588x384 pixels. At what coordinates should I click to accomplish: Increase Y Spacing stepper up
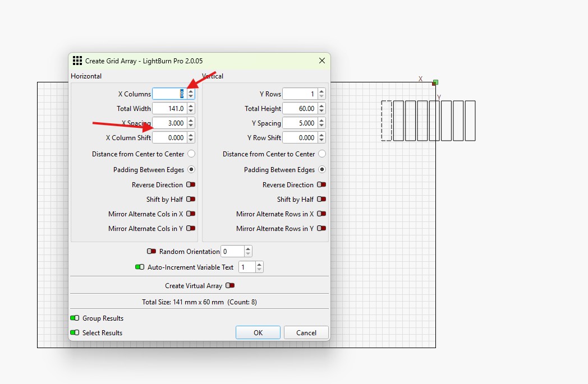point(321,121)
